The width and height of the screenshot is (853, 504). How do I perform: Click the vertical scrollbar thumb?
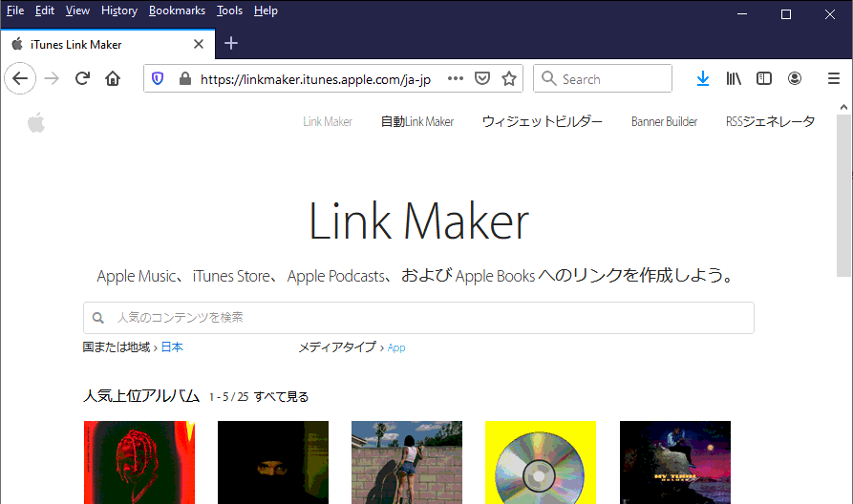click(843, 196)
